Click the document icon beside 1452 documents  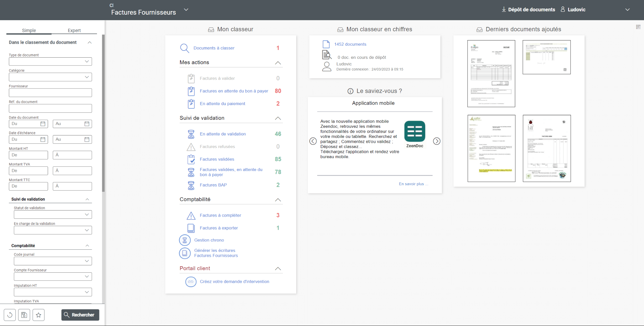tap(326, 44)
